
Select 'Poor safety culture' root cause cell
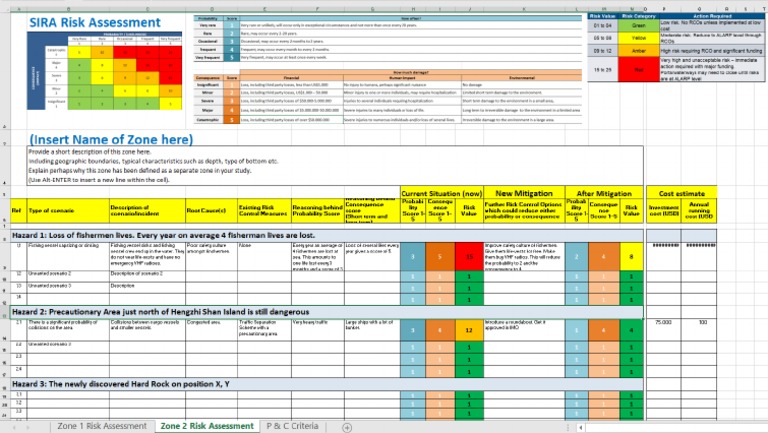(x=212, y=256)
